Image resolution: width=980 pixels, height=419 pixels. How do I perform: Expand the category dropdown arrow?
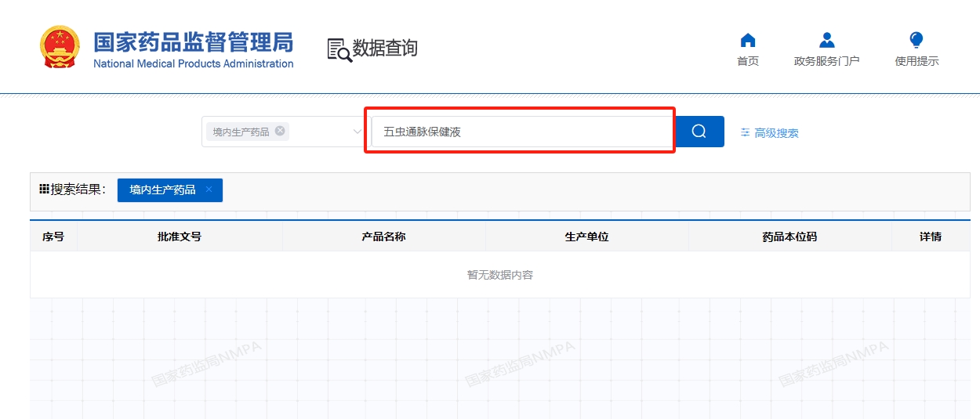pyautogui.click(x=357, y=132)
